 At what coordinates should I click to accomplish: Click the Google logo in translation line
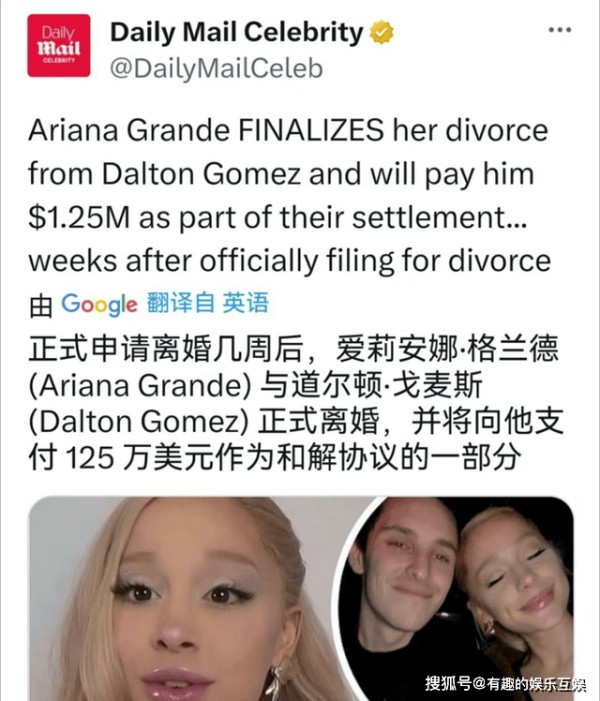click(99, 304)
